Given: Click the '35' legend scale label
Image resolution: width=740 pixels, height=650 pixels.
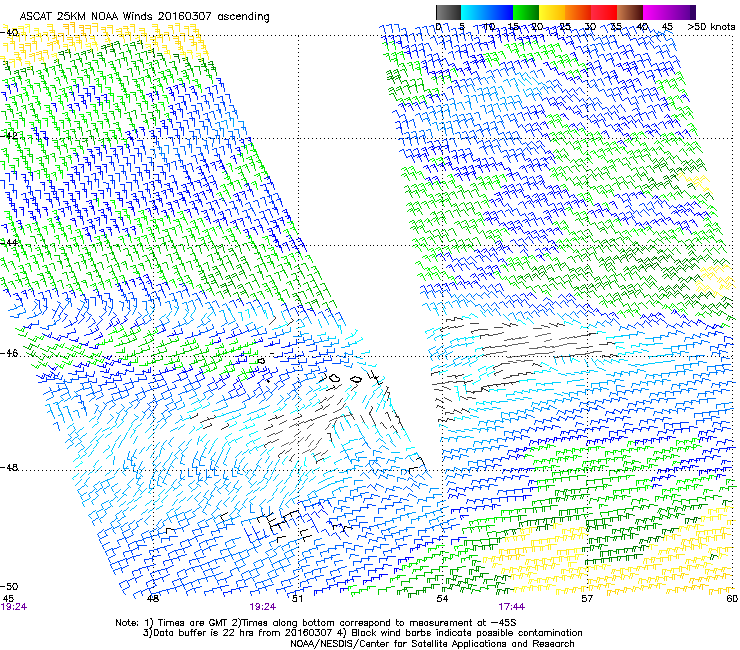Looking at the screenshot, I should tap(616, 26).
